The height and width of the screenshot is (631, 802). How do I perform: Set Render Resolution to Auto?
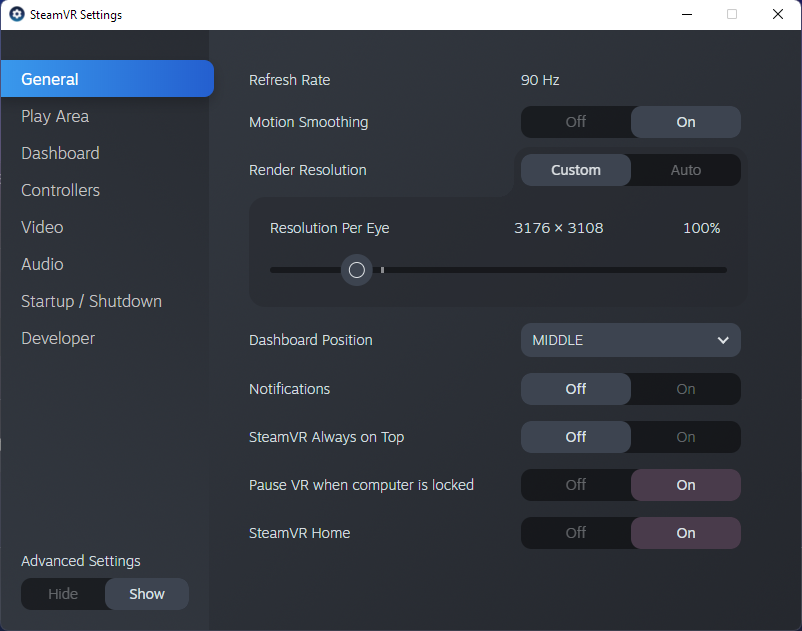click(685, 170)
